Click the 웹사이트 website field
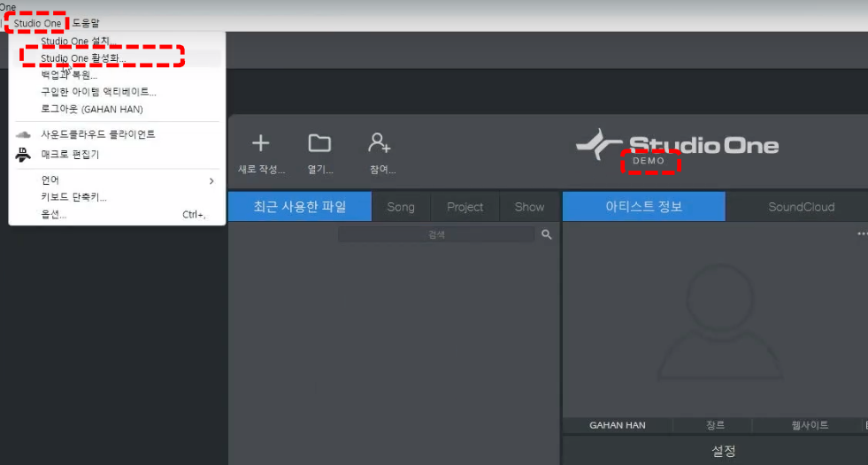Image resolution: width=868 pixels, height=465 pixels. (x=810, y=425)
